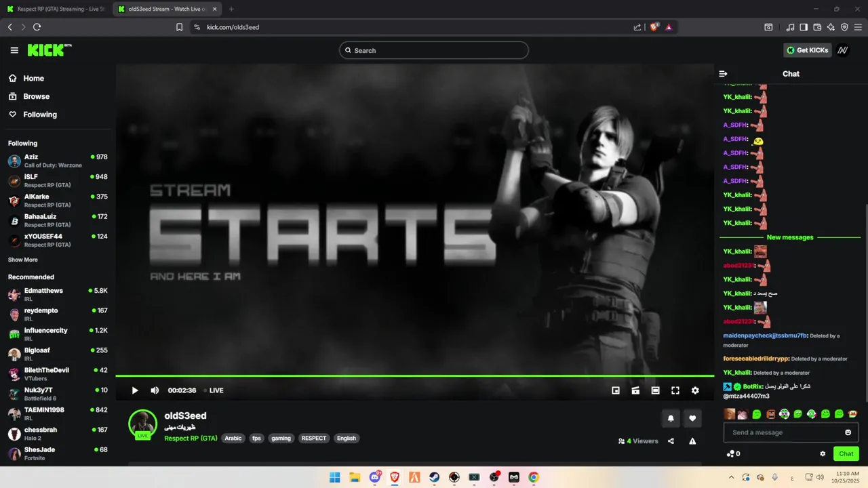Collapse the chat panel
The height and width of the screenshot is (488, 868).
(x=723, y=74)
